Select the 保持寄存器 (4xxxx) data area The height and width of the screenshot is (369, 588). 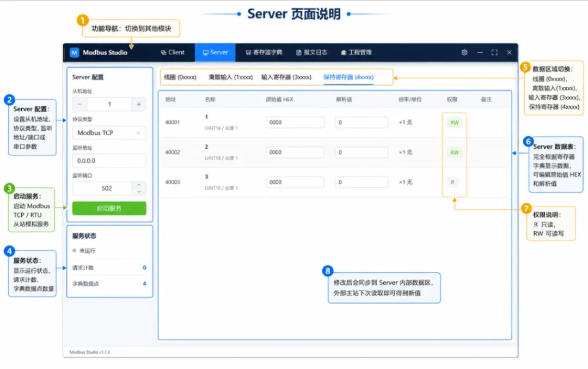pos(348,77)
